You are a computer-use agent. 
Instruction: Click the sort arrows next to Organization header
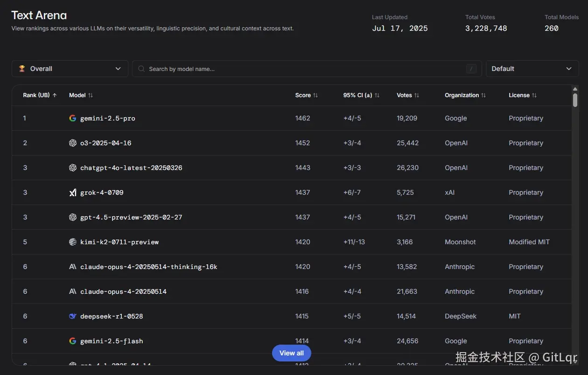pyautogui.click(x=483, y=95)
